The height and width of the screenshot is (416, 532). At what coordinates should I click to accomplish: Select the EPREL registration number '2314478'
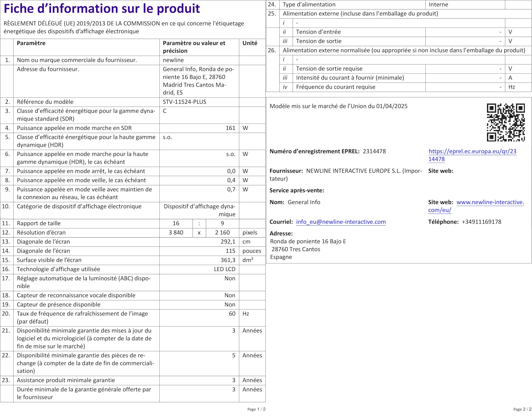(374, 151)
